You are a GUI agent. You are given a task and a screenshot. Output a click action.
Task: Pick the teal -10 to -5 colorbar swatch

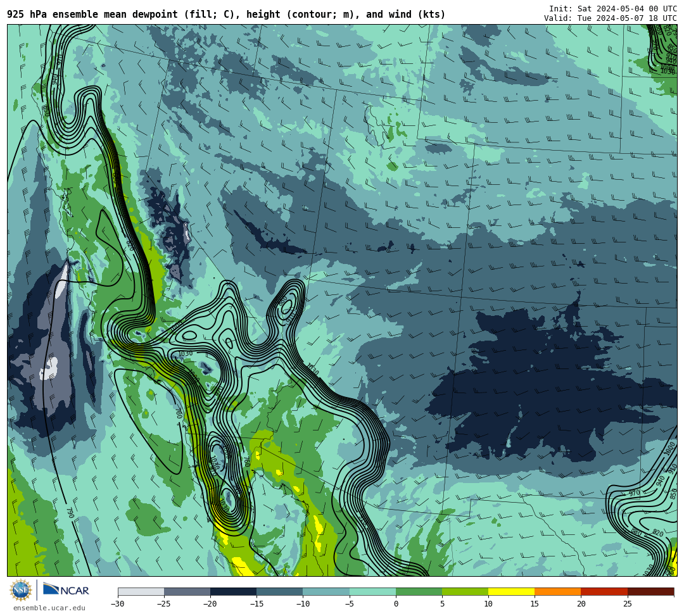tap(326, 592)
